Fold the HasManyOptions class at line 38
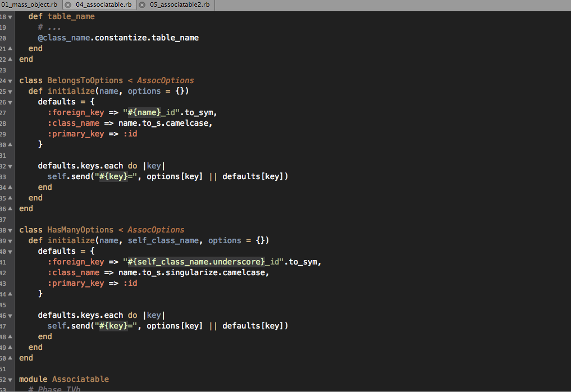571x392 pixels. point(10,230)
